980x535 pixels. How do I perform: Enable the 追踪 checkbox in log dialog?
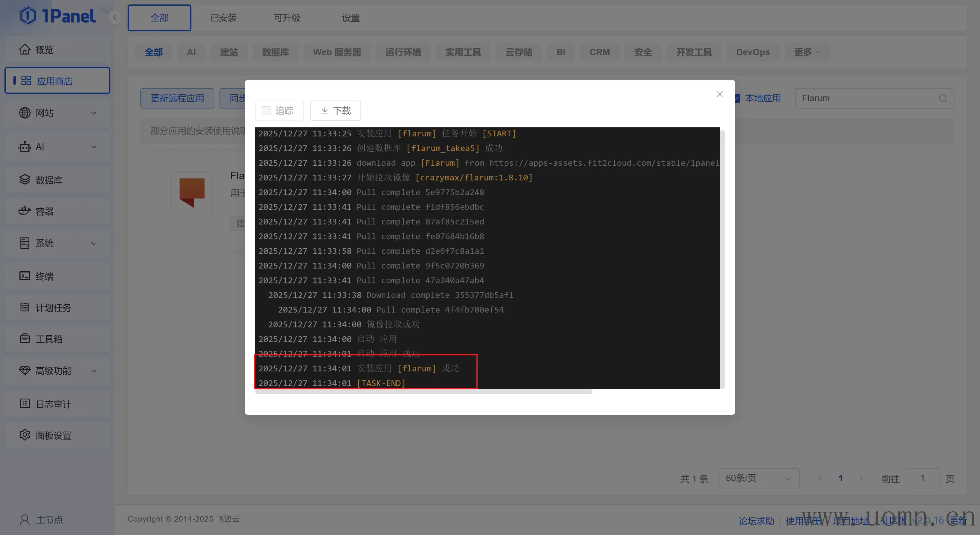[x=266, y=111]
